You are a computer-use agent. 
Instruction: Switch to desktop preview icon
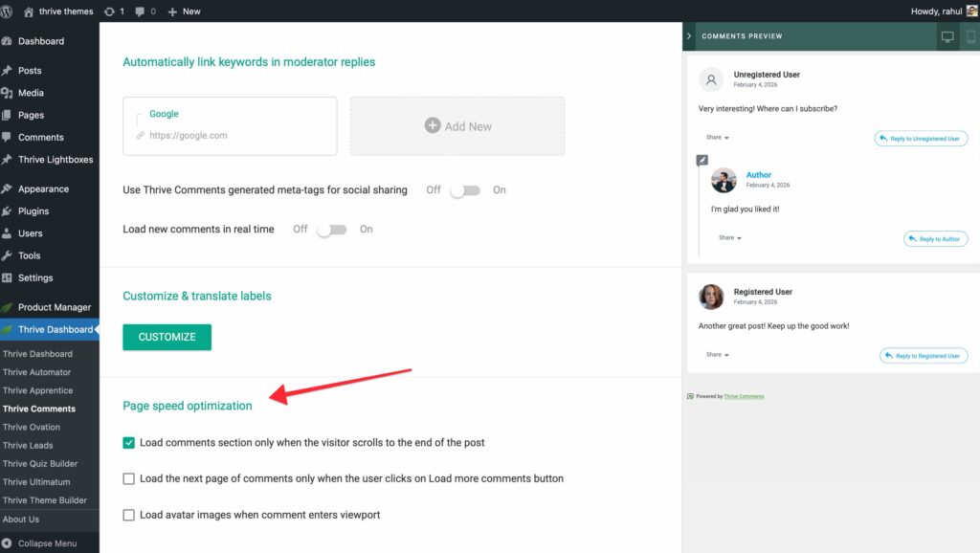(x=947, y=36)
